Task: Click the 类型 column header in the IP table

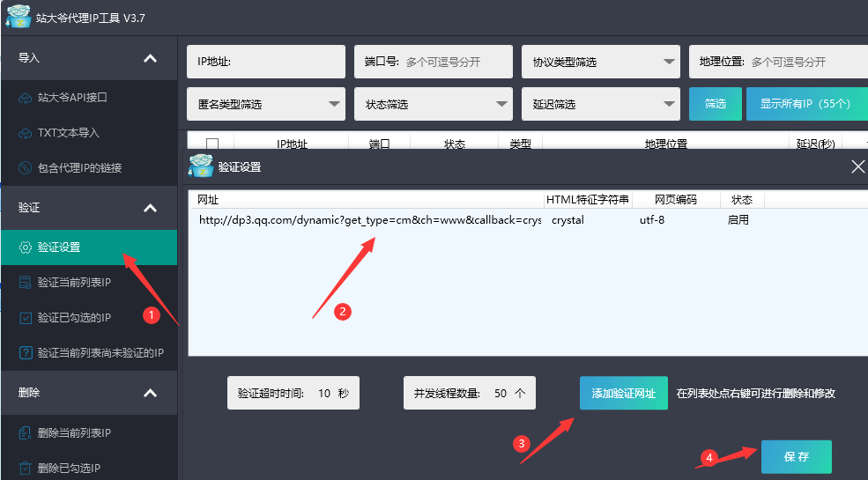Action: (520, 144)
